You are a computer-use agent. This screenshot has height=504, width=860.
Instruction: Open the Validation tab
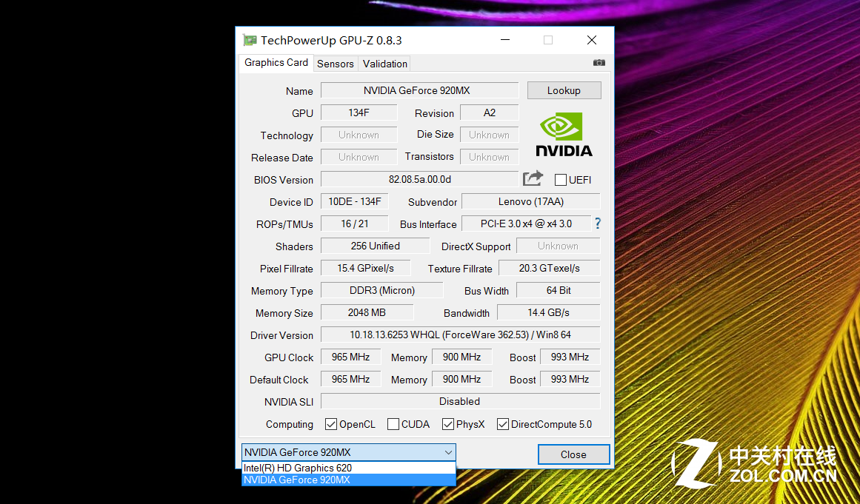384,64
